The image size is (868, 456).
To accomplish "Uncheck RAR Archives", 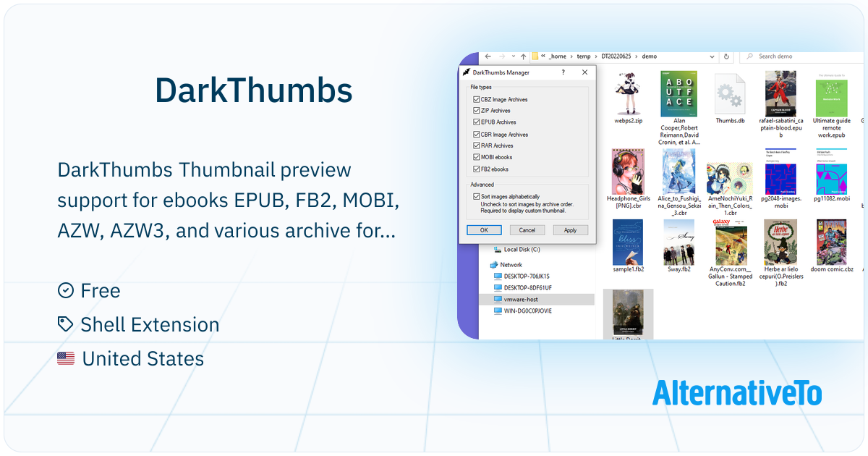I will pyautogui.click(x=476, y=145).
